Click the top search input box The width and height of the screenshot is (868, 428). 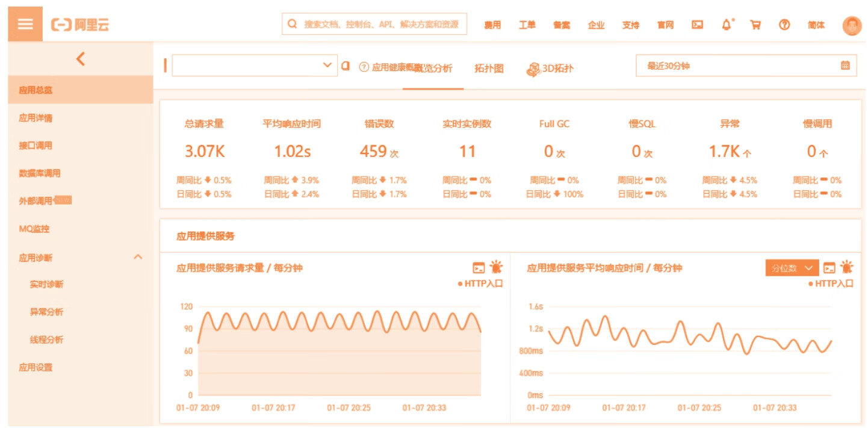tap(374, 25)
